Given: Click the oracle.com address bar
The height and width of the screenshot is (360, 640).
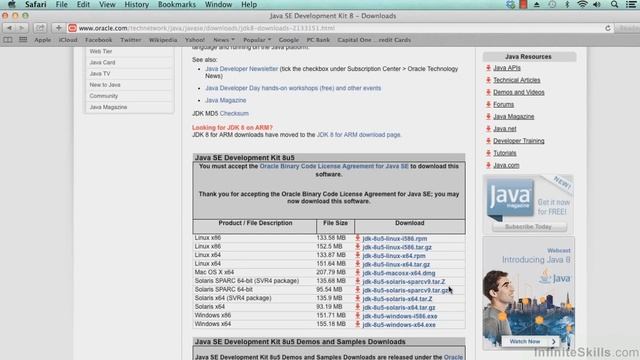Looking at the screenshot, I should 339,28.
